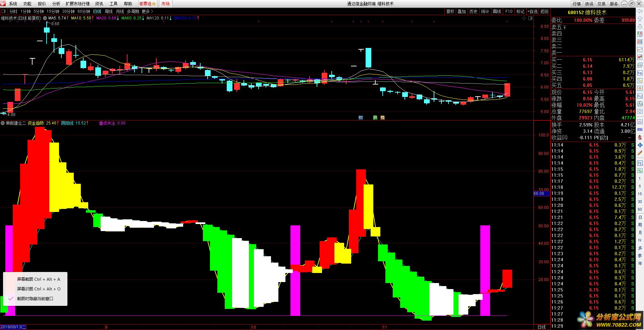Expand the 维科技术 main chart indicator dropdown

click(x=45, y=18)
